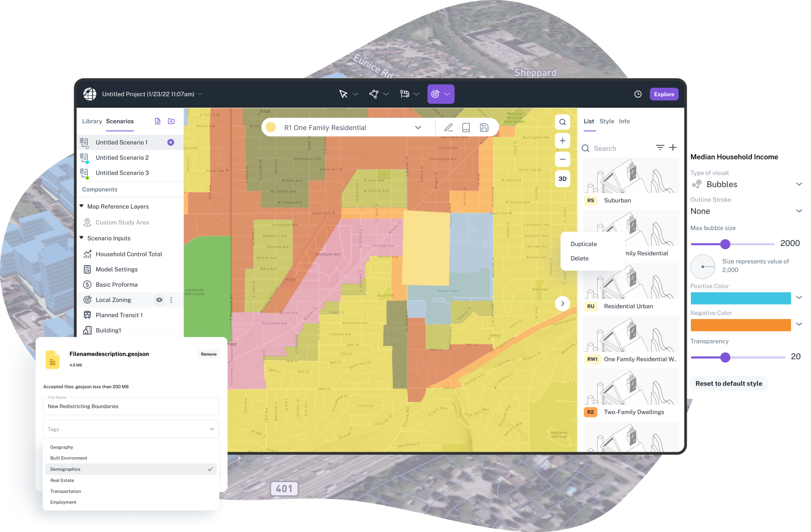
Task: Open the R1 One Family Residential dropdown
Action: (x=418, y=127)
